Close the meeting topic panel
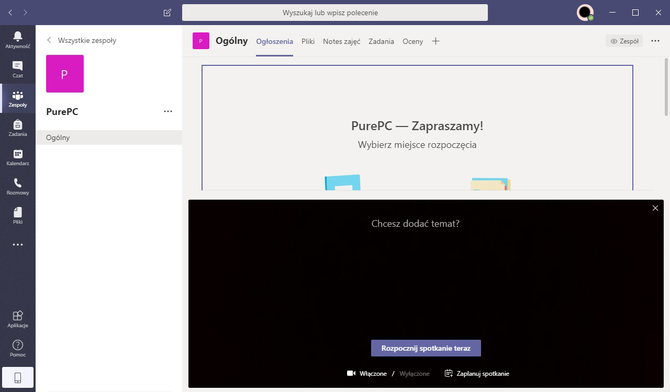 (655, 208)
